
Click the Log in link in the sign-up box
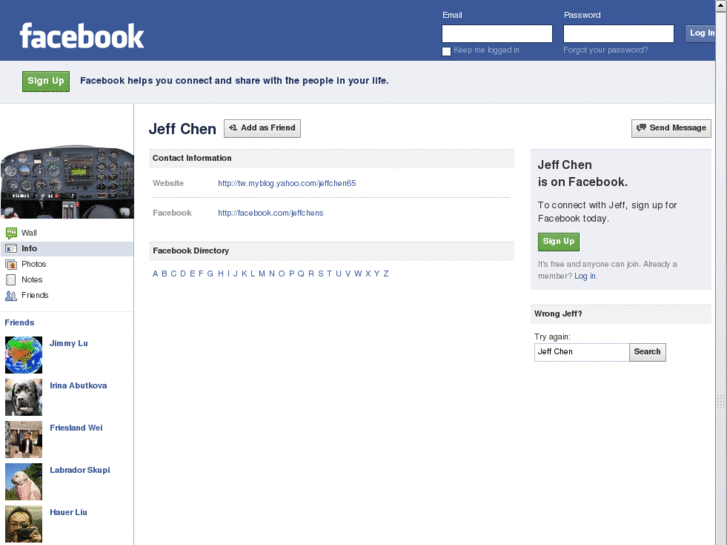[585, 276]
